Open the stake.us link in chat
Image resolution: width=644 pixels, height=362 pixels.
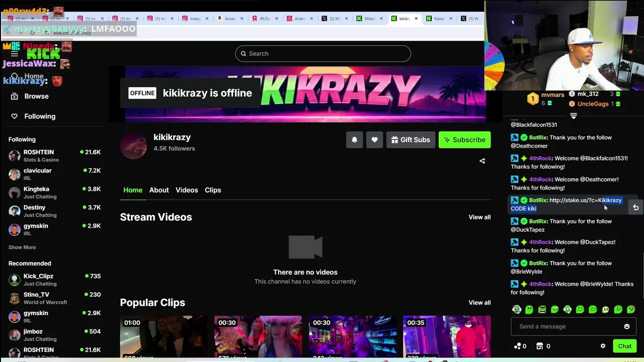click(585, 200)
